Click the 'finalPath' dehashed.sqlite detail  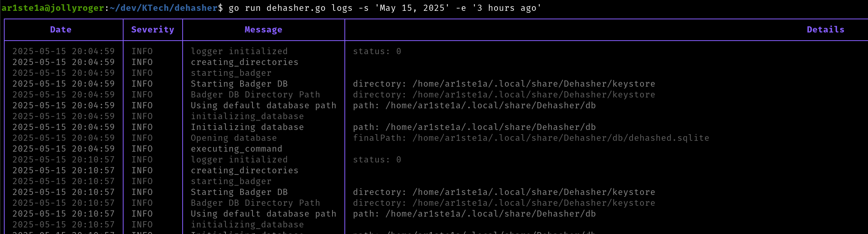[531, 138]
